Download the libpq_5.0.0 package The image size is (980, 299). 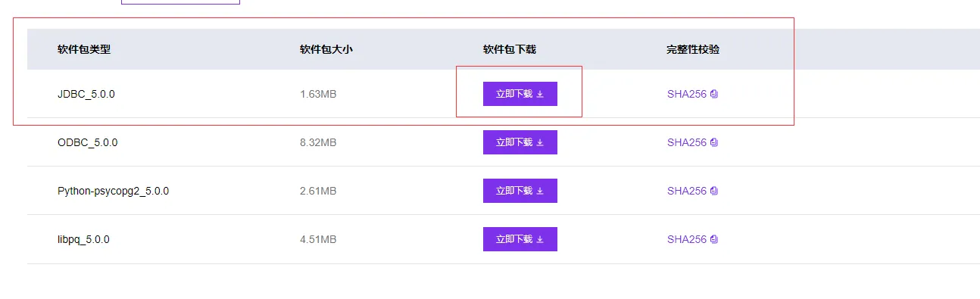pos(520,239)
